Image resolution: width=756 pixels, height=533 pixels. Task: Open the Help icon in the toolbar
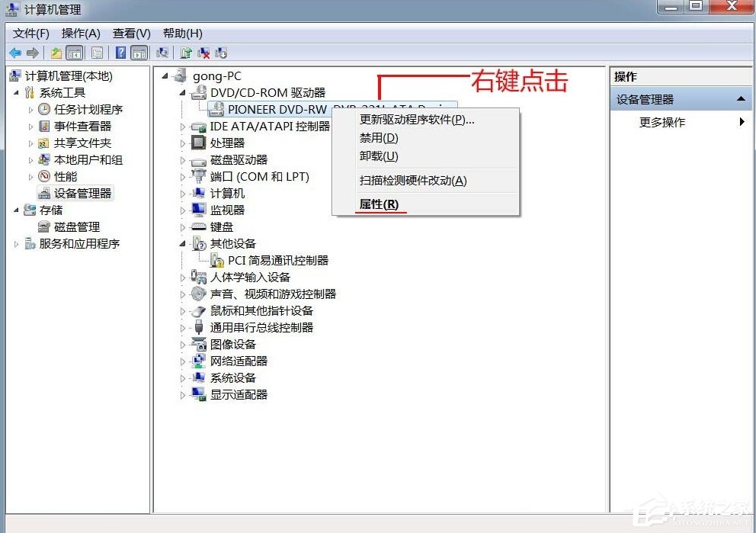120,52
